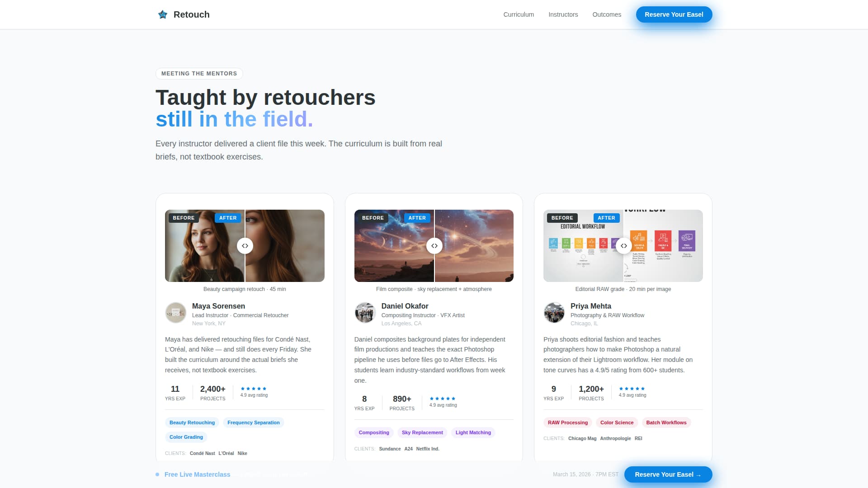Click the BEFORE label on Maya's image
Viewport: 868px width, 488px height.
click(184, 218)
